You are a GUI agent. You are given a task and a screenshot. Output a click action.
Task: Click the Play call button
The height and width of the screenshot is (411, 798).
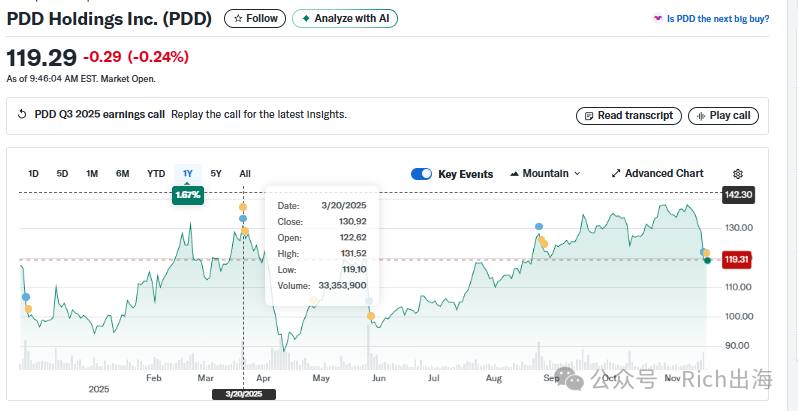723,115
